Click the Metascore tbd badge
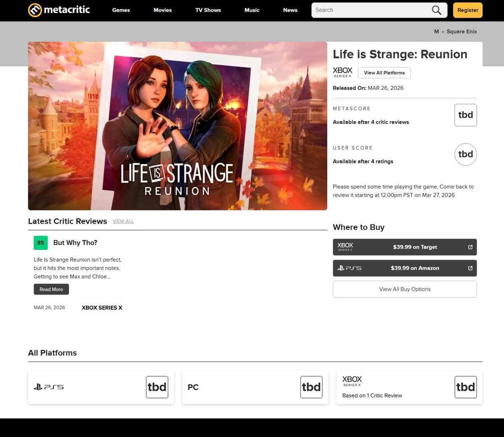Screen dimensions: 504x437 coord(465,115)
